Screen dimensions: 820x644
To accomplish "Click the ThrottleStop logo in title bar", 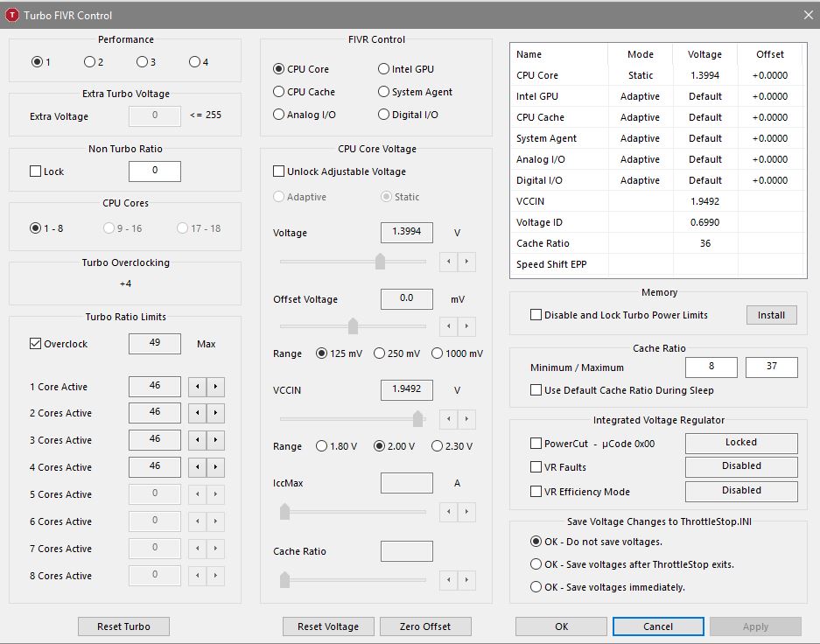I will pos(11,15).
